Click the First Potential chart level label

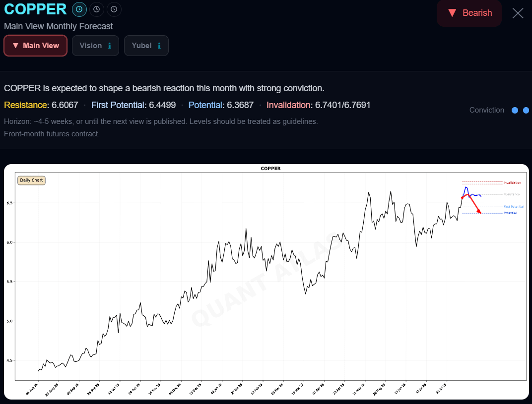tap(513, 207)
